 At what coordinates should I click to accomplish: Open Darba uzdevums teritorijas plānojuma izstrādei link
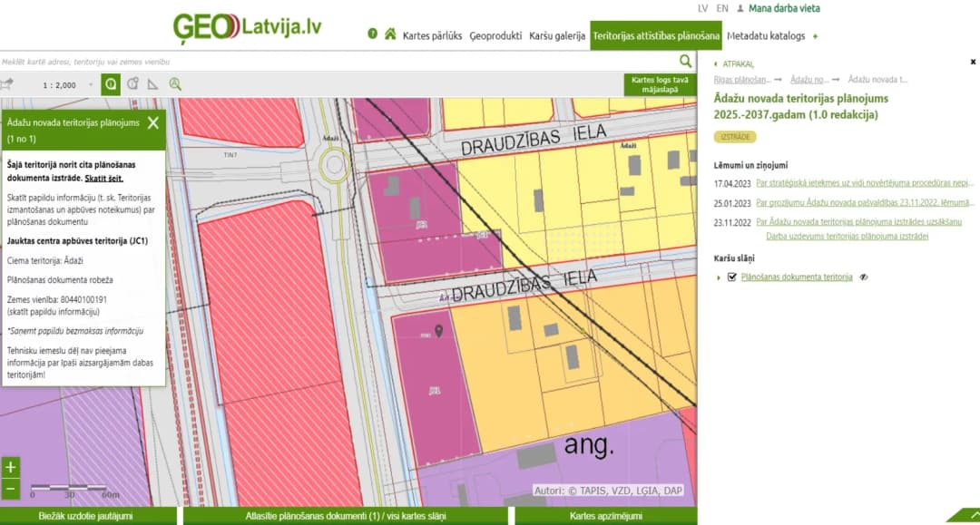[x=847, y=237]
